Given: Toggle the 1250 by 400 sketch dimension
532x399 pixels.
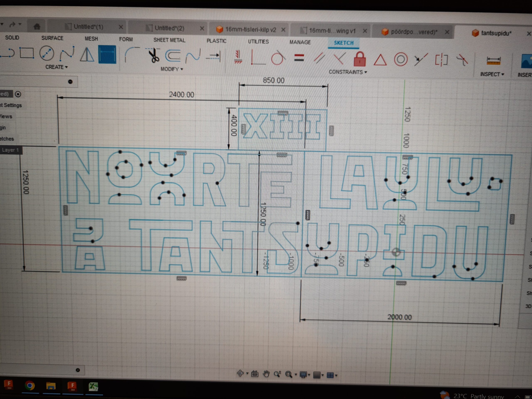Looking at the screenshot, I should click(234, 126).
